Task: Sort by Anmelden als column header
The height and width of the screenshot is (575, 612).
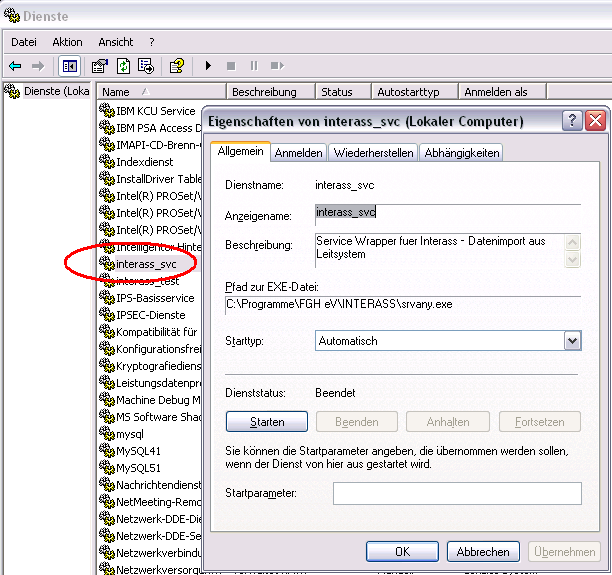Action: (x=502, y=92)
